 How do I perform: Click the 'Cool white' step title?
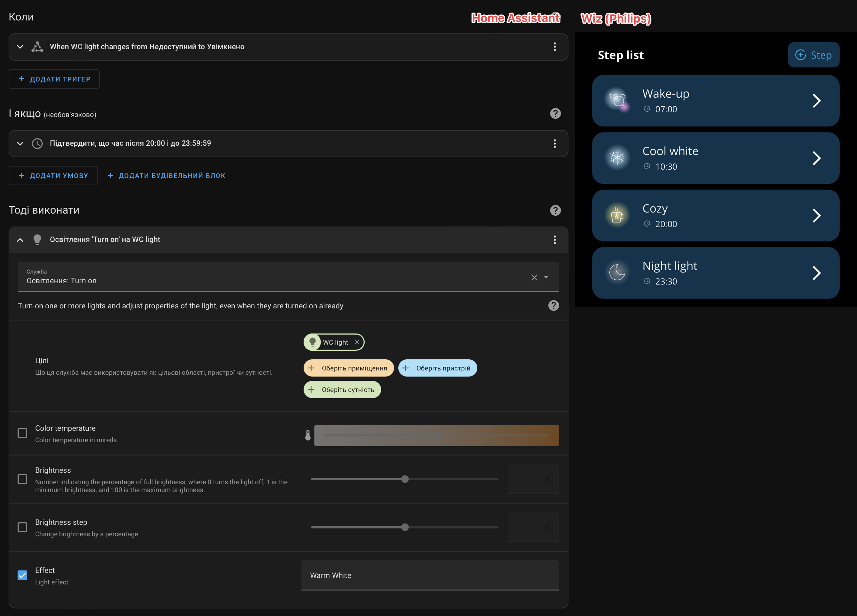pos(670,151)
